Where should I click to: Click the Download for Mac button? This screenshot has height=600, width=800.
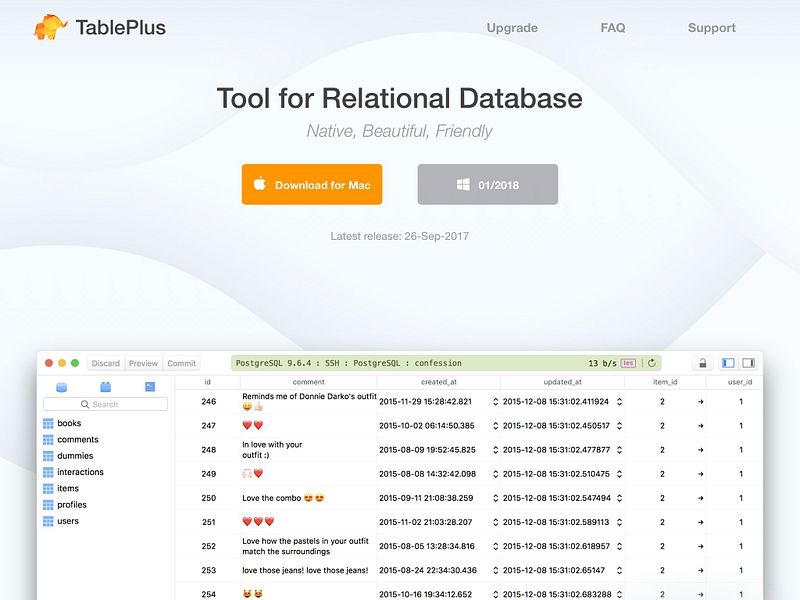coord(311,184)
